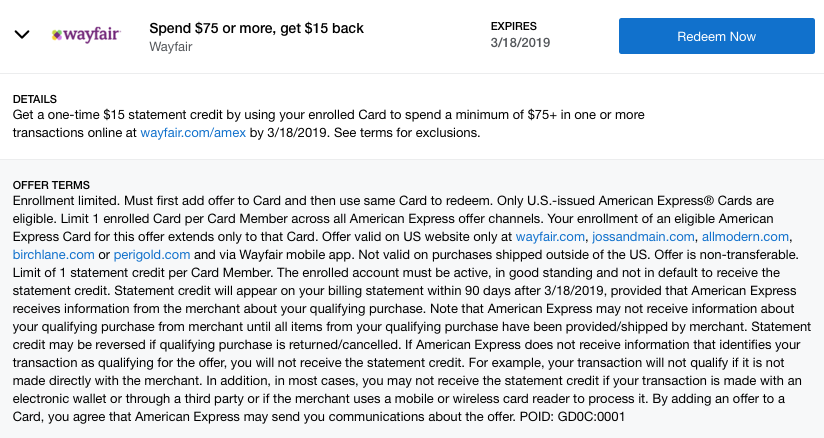Open the wayfair.com link in offer terms
This screenshot has width=824, height=438.
548,236
